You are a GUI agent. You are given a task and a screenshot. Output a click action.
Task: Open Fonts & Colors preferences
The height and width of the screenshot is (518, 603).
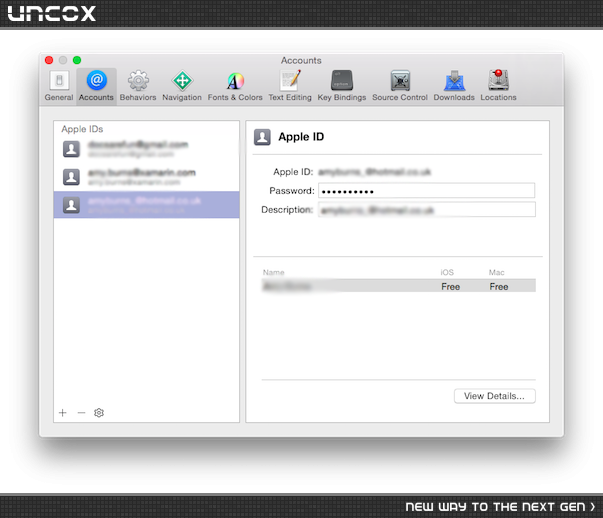coord(235,86)
